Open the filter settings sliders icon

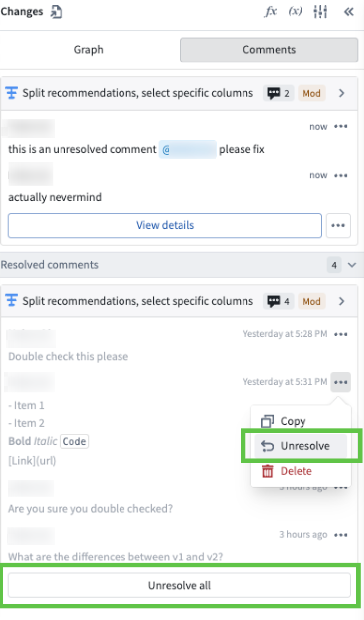coord(320,12)
